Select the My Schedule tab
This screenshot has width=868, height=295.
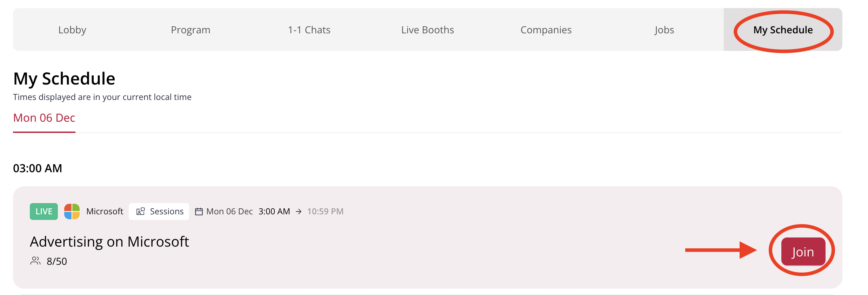pyautogui.click(x=783, y=30)
